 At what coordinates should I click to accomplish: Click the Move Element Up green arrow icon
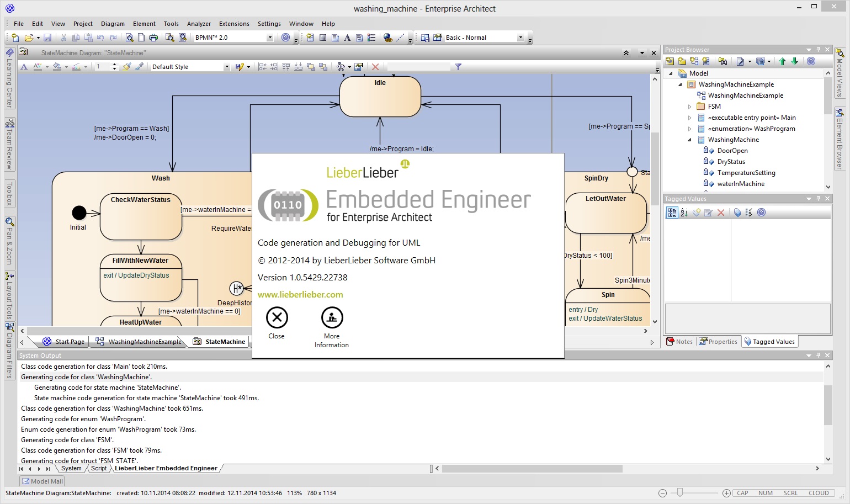click(x=783, y=61)
